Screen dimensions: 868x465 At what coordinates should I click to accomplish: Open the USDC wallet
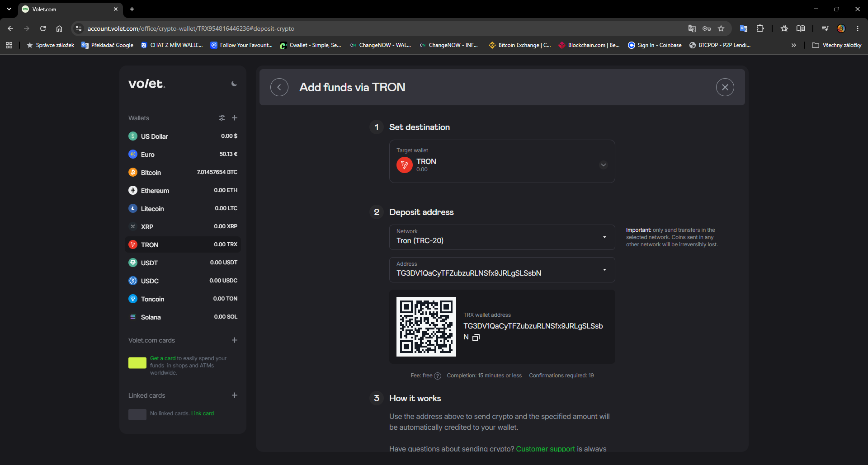pyautogui.click(x=183, y=281)
